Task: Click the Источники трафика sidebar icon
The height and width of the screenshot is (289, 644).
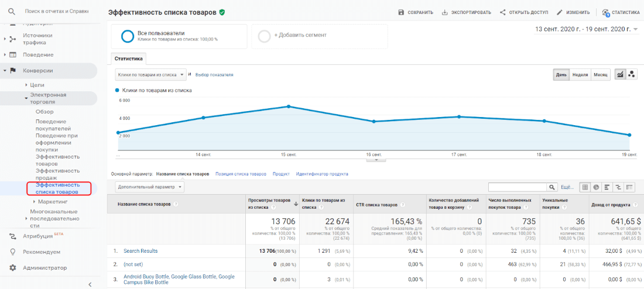Action: [13, 39]
